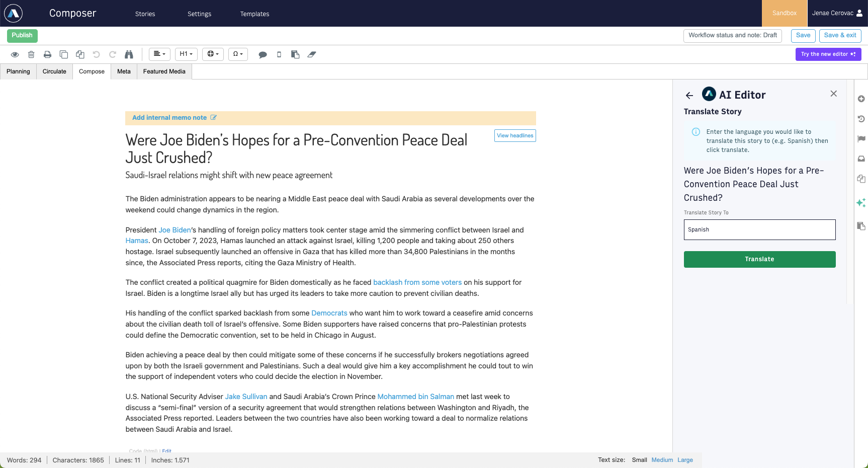
Task: Click the Jake Sullivan hyperlink
Action: point(246,397)
